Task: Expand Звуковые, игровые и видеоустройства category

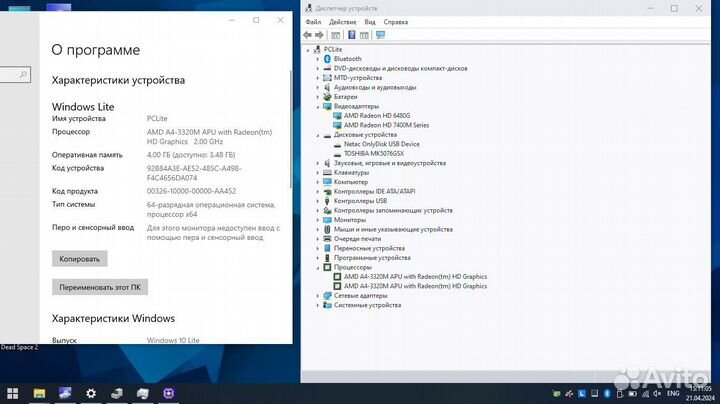Action: pyautogui.click(x=317, y=163)
